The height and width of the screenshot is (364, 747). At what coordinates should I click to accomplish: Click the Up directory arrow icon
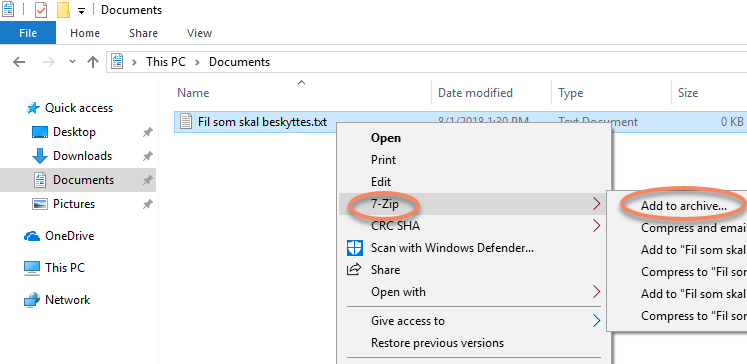93,62
